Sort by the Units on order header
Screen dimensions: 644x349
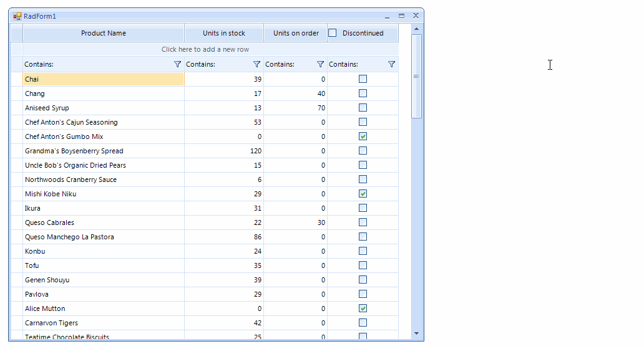pyautogui.click(x=296, y=33)
